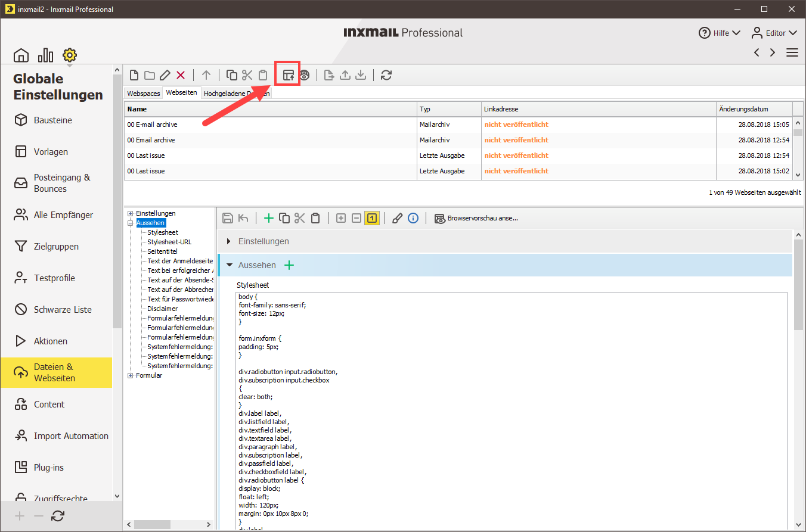Refresh the webpage list in top toolbar

pos(386,75)
